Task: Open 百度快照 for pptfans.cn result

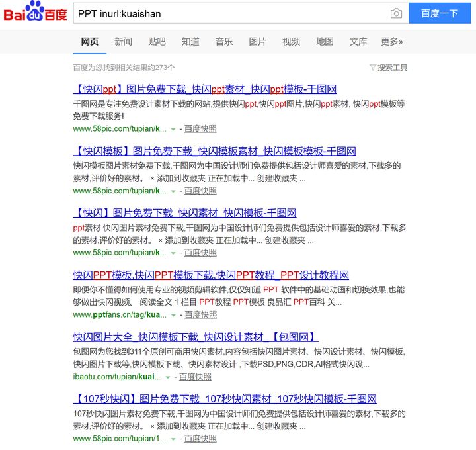Action: pos(201,315)
